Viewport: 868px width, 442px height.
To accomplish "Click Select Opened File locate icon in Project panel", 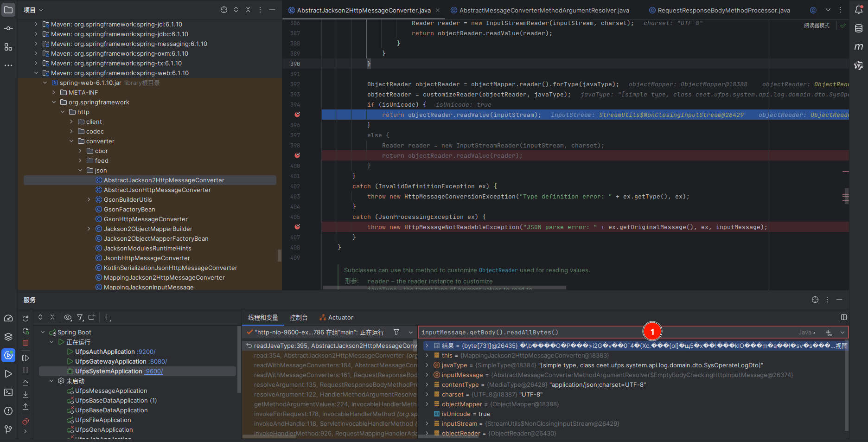I will tap(224, 10).
